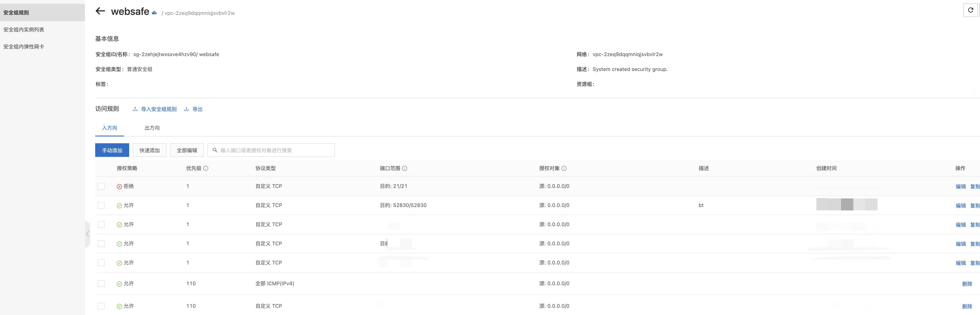
Task: Open 安全组内实例列表 in the sidebar
Action: coord(24,30)
